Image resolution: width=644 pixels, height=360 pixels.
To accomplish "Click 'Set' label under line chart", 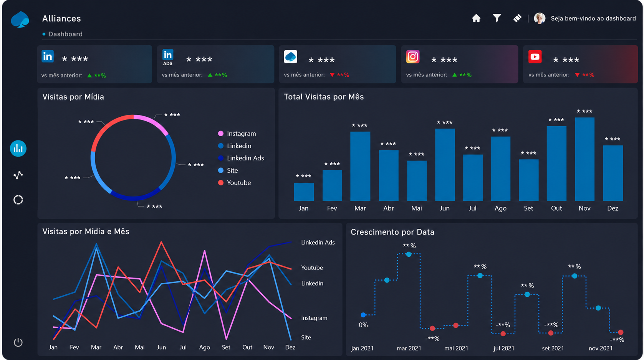I will coord(226,347).
